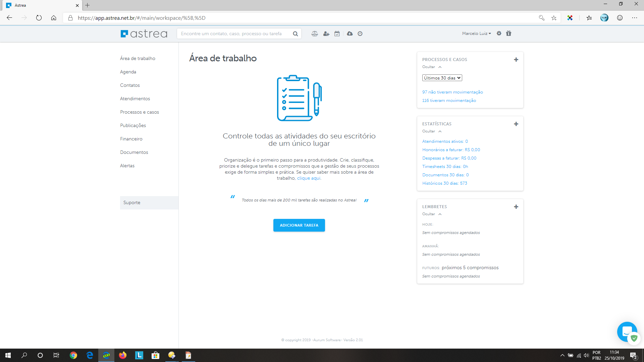Open the Marcelo Luiz user menu

tap(476, 34)
